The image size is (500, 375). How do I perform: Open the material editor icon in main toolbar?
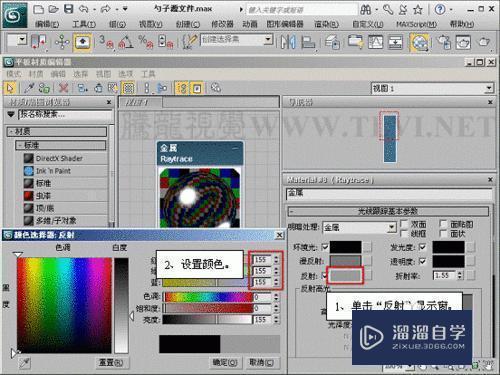[420, 42]
